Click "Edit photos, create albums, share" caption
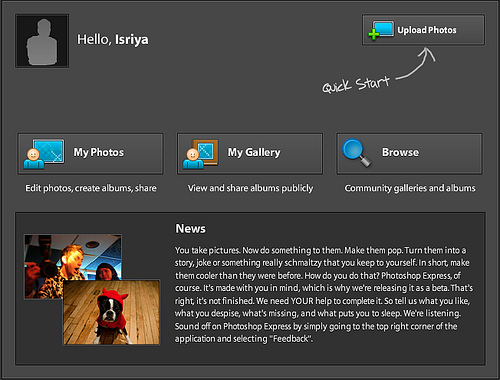 pos(91,188)
